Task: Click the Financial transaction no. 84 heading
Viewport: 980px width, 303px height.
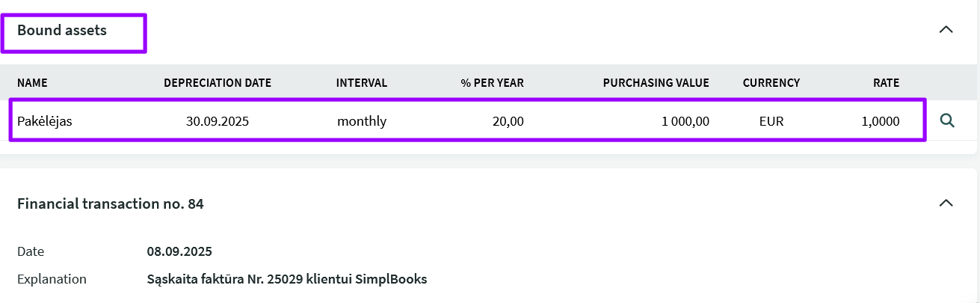Action: (x=111, y=203)
